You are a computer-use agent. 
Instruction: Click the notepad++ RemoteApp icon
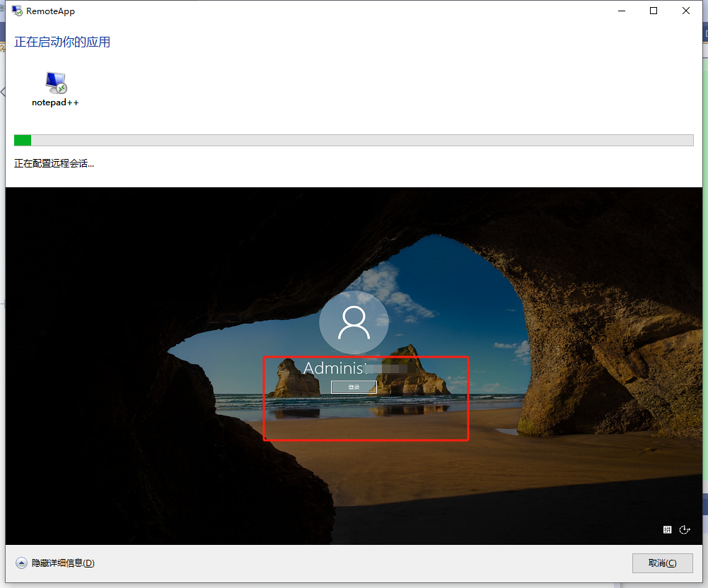(x=56, y=83)
